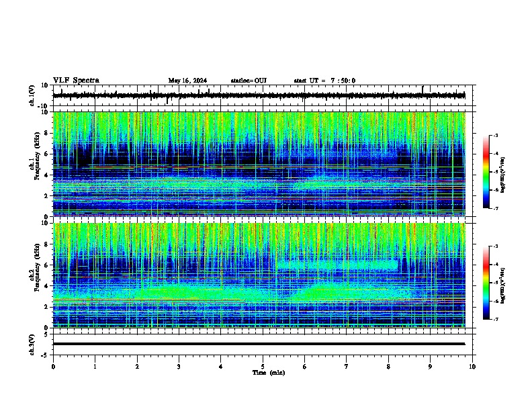Click the ch.1 spectrogram color scale bar
This screenshot has width=532, height=411.
pos(486,172)
